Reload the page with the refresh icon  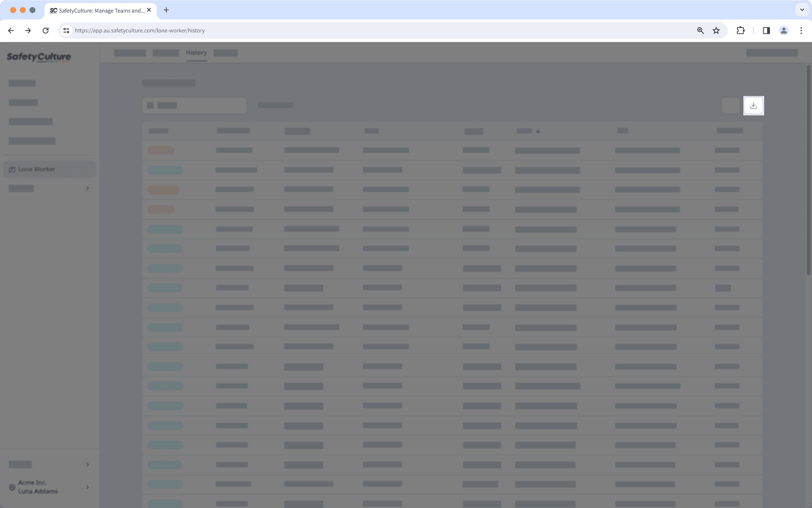tap(45, 30)
